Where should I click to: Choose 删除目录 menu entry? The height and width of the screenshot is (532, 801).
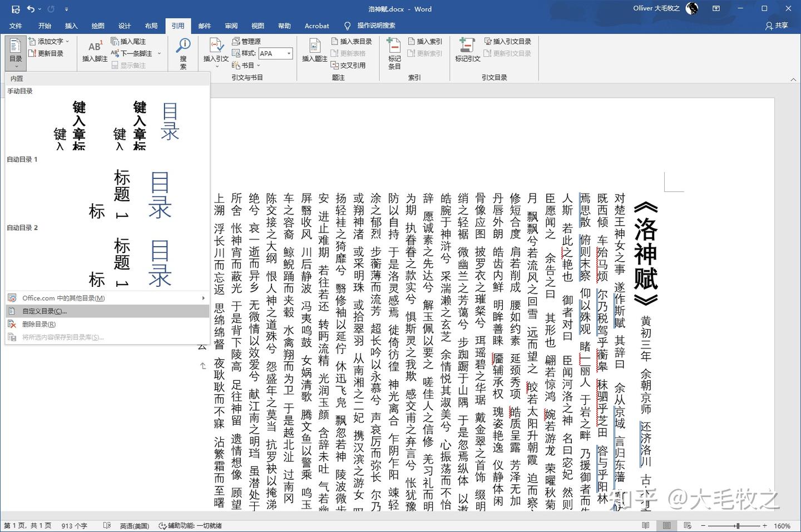pyautogui.click(x=107, y=324)
